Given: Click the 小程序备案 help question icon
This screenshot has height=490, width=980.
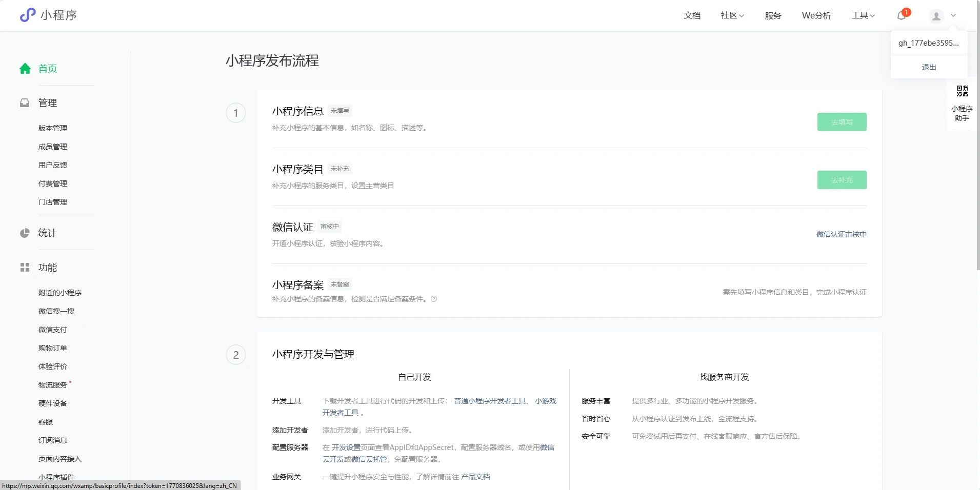Looking at the screenshot, I should pyautogui.click(x=434, y=299).
